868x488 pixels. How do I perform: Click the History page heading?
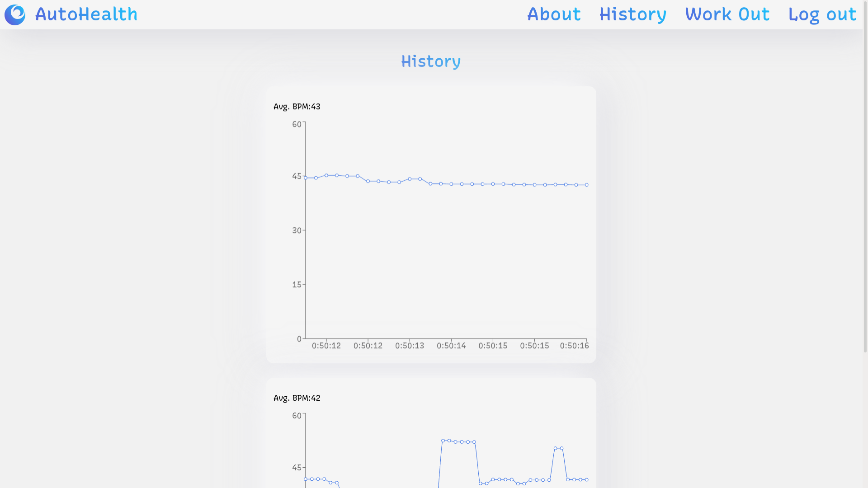click(x=431, y=61)
